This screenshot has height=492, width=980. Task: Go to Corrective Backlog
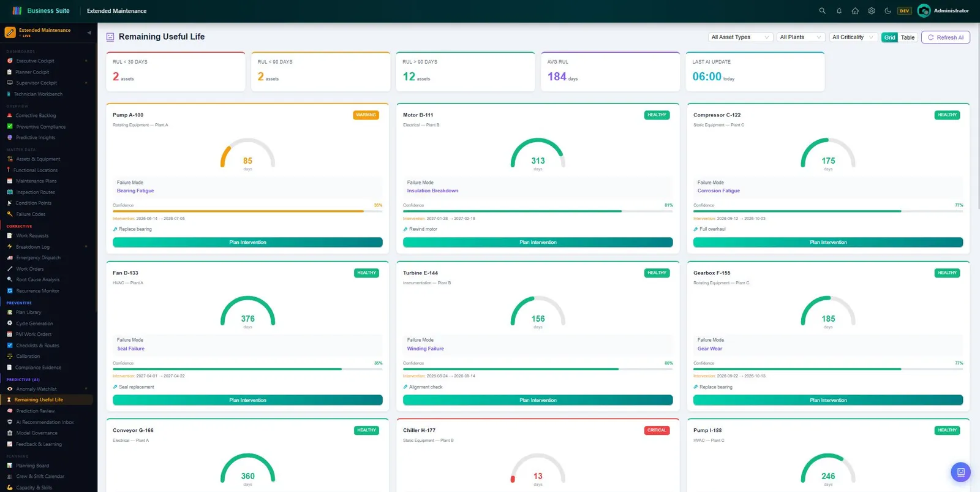pyautogui.click(x=36, y=116)
